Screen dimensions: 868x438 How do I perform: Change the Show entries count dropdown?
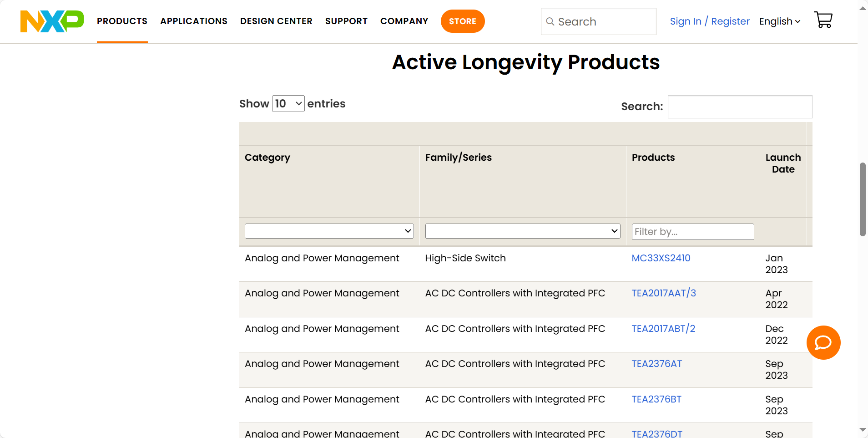coord(288,104)
